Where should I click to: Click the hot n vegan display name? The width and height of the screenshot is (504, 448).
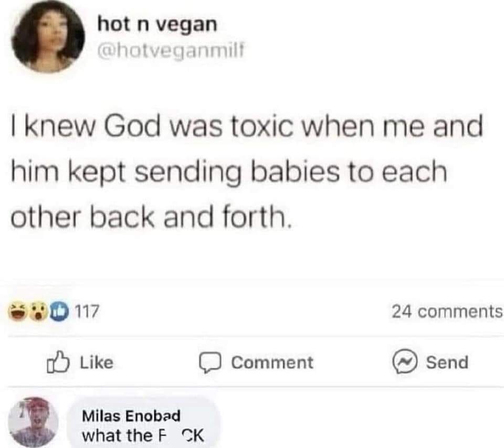[x=157, y=24]
